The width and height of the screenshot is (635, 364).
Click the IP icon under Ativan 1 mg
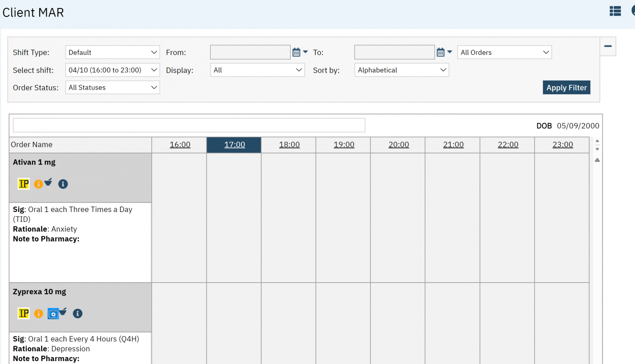24,184
